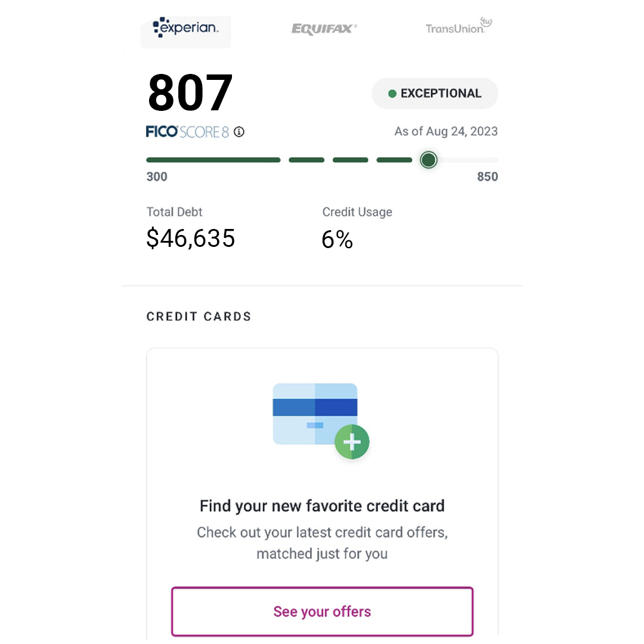Switch to the Equifax tab

[x=324, y=29]
